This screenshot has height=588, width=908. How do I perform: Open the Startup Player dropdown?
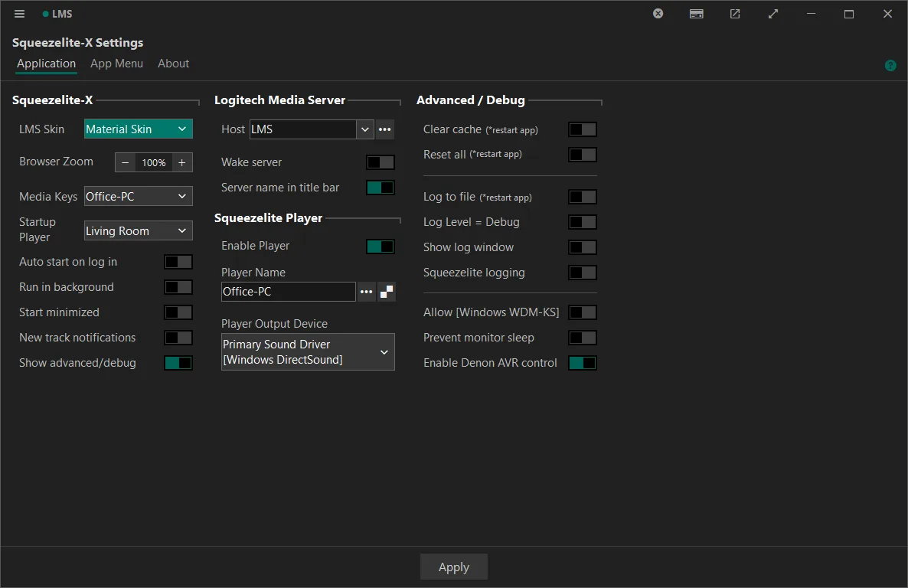pyautogui.click(x=139, y=230)
